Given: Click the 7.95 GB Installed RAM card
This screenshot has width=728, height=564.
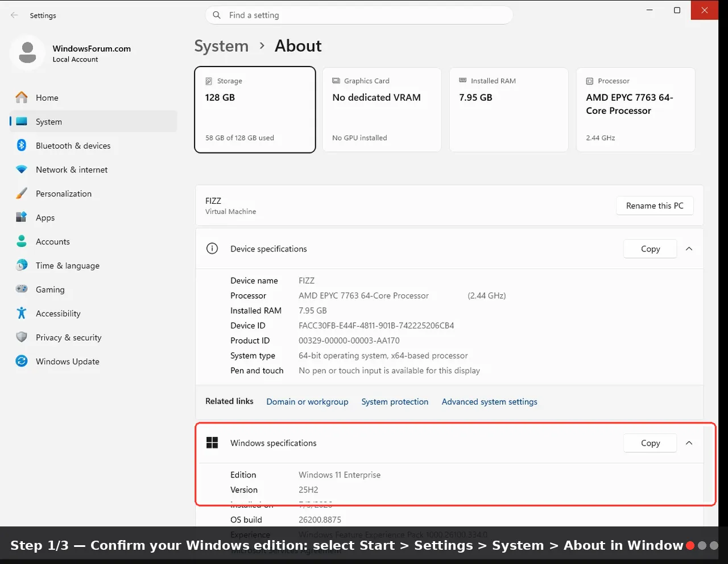Looking at the screenshot, I should (x=508, y=110).
